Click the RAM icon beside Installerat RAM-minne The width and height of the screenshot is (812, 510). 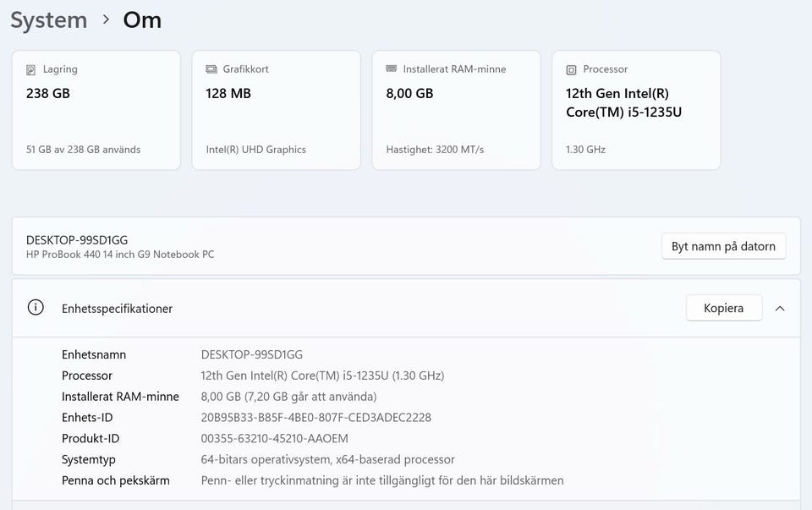coord(391,69)
